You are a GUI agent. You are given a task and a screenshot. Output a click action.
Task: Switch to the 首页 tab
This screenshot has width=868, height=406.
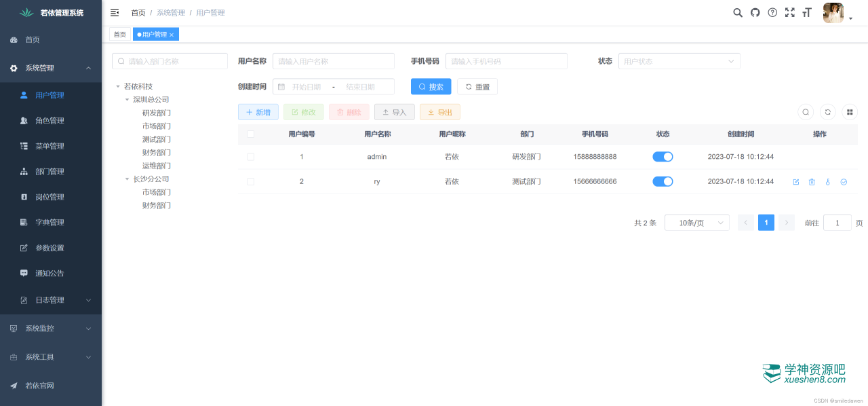pos(119,35)
